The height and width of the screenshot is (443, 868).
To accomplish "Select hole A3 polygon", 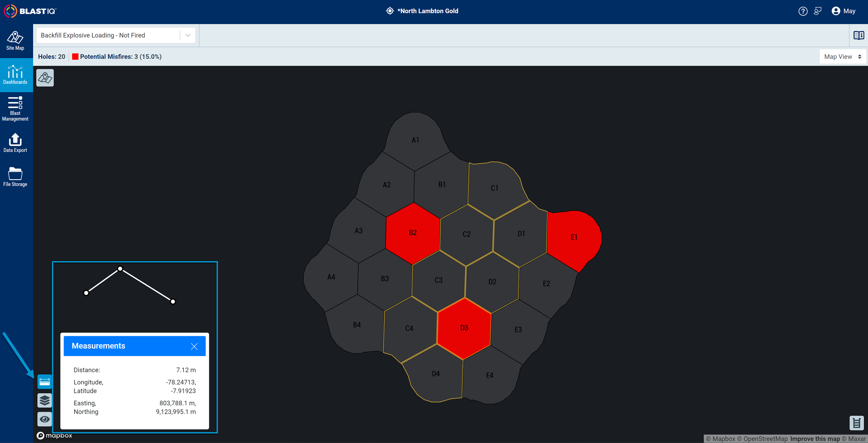I will coord(359,231).
